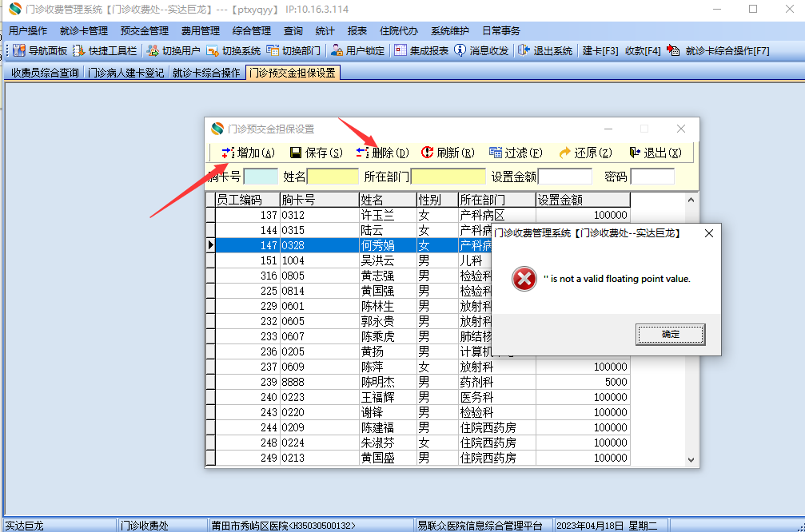Open the 费用管理 menu
The image size is (805, 532).
pos(200,31)
